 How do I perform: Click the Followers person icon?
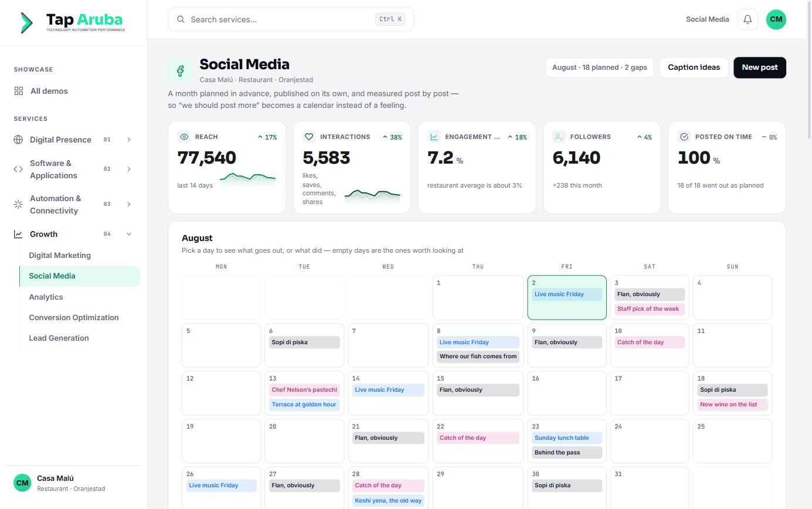point(559,137)
